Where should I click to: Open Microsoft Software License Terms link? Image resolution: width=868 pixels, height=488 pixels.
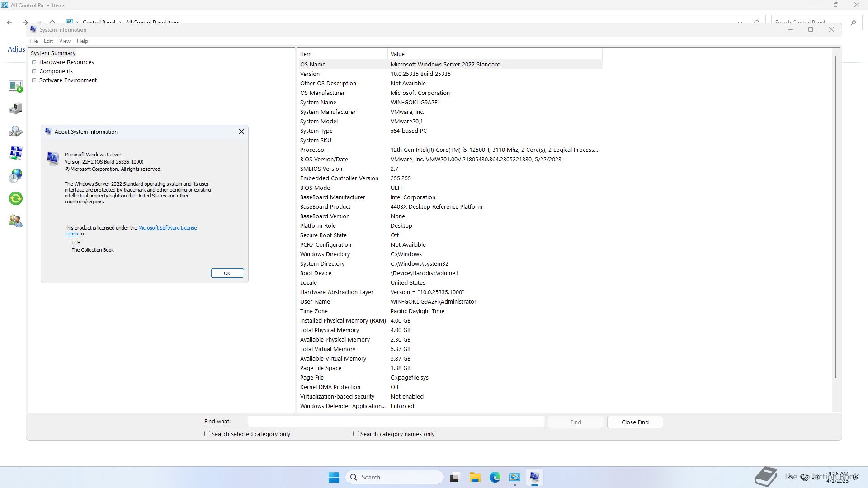(x=167, y=228)
